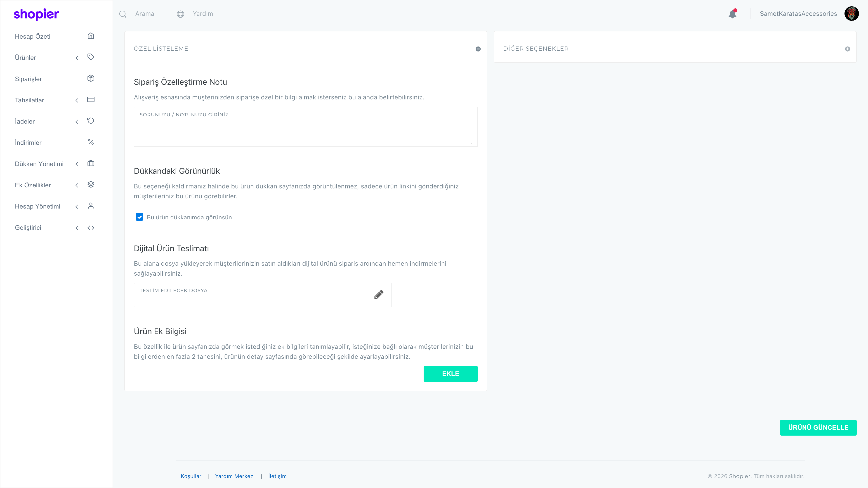Collapse the Özel Listeleme panel
Image resolution: width=868 pixels, height=488 pixels.
coord(478,49)
